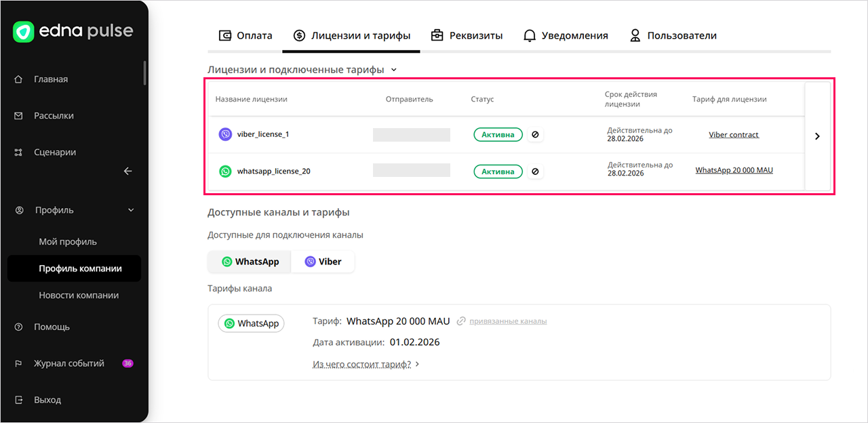Click the chain icon beside привязанные каналы
868x423 pixels.
tap(461, 321)
